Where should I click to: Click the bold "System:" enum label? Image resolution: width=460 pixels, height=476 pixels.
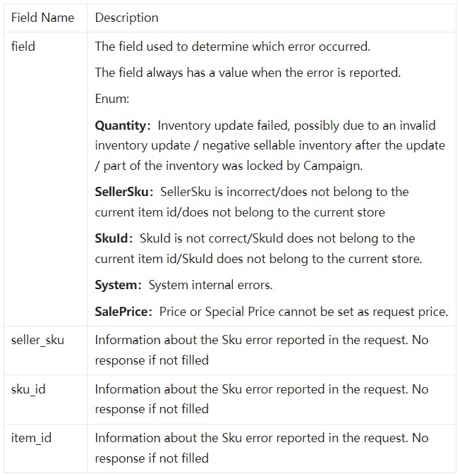pyautogui.click(x=118, y=285)
